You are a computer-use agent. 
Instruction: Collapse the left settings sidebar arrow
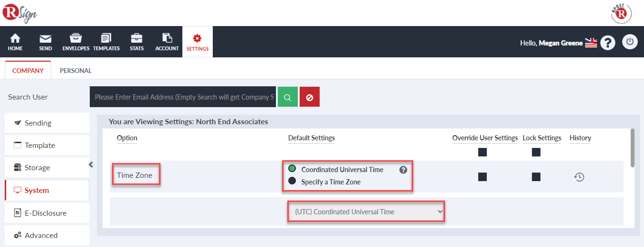91,165
